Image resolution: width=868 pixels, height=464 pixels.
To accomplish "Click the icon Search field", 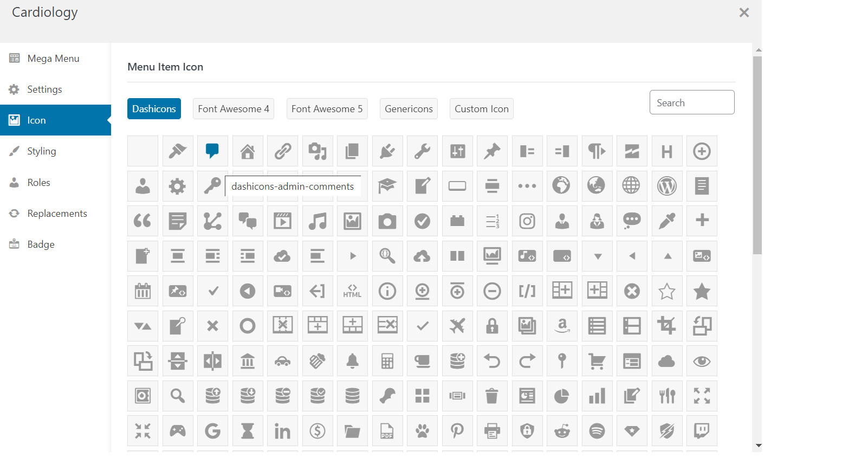I will (x=692, y=102).
